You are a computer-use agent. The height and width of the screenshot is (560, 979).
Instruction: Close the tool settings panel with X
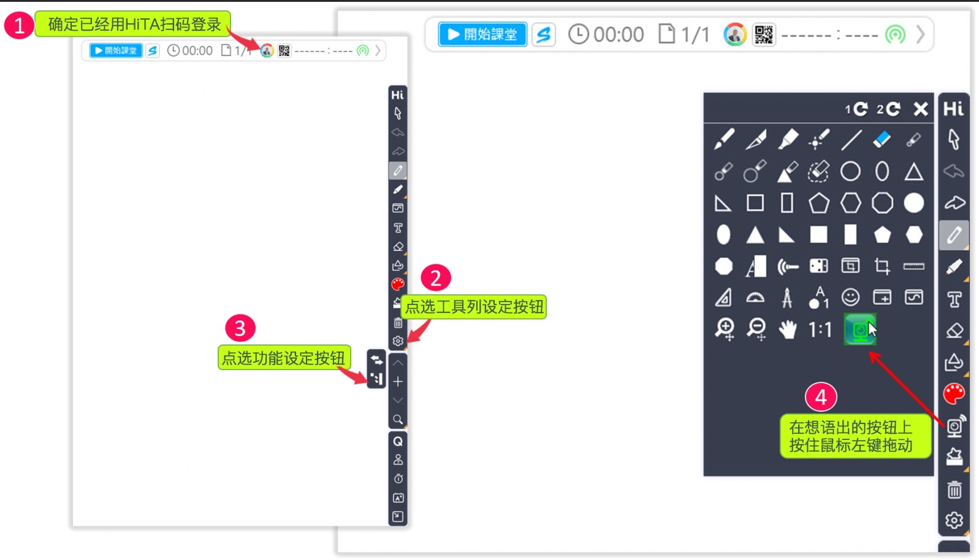(x=920, y=109)
